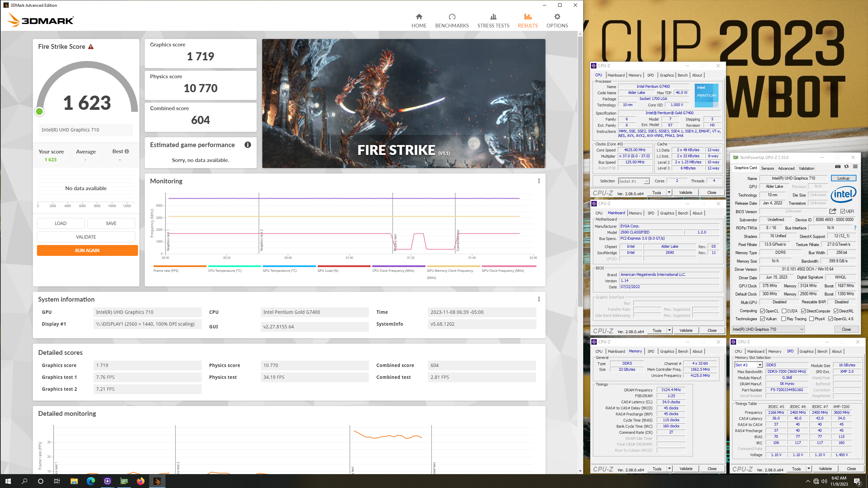Open About tab in the CPU-Z SPD window
The image size is (868, 488).
(x=836, y=351)
